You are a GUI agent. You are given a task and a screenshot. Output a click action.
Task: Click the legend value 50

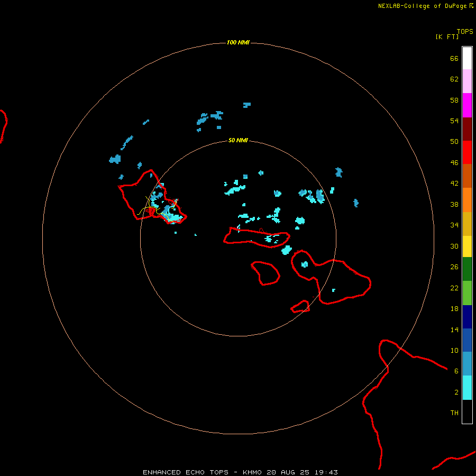454,141
